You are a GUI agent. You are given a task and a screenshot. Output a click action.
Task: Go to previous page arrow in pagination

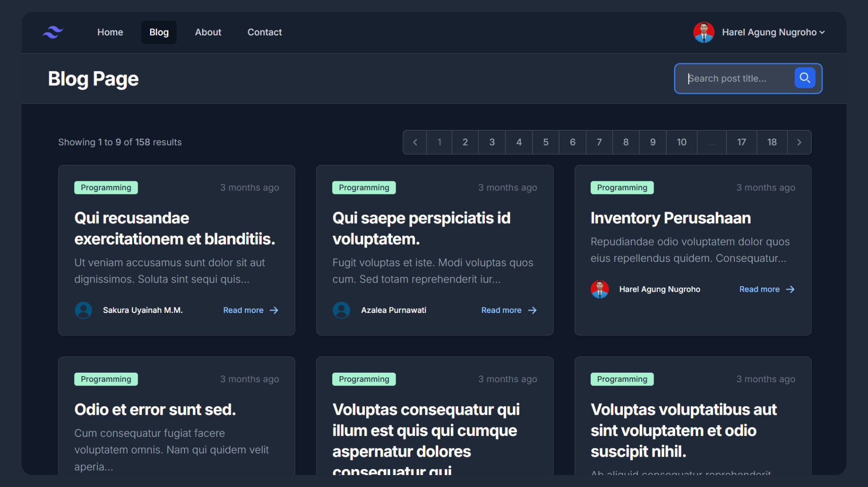click(x=415, y=142)
